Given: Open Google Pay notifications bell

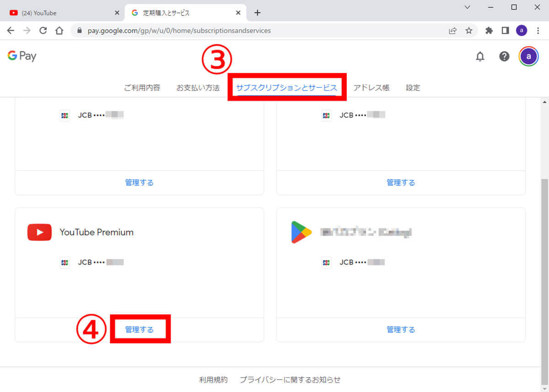Looking at the screenshot, I should (480, 56).
